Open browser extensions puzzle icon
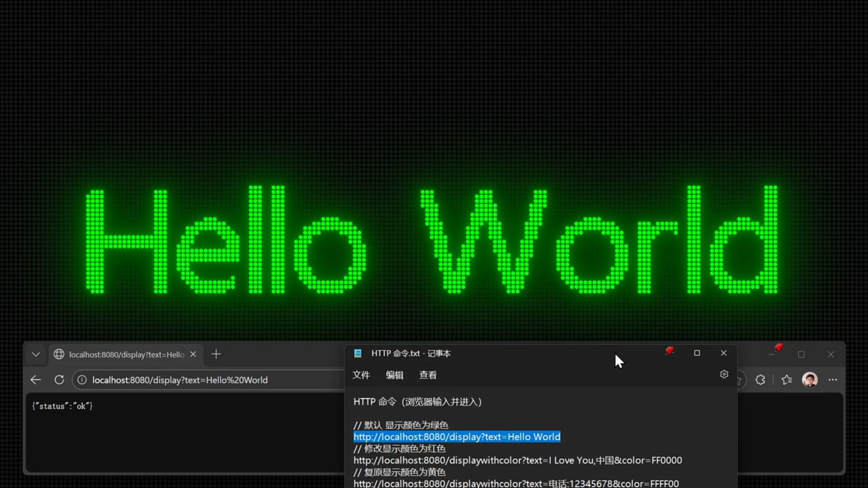Image resolution: width=868 pixels, height=488 pixels. click(x=760, y=380)
